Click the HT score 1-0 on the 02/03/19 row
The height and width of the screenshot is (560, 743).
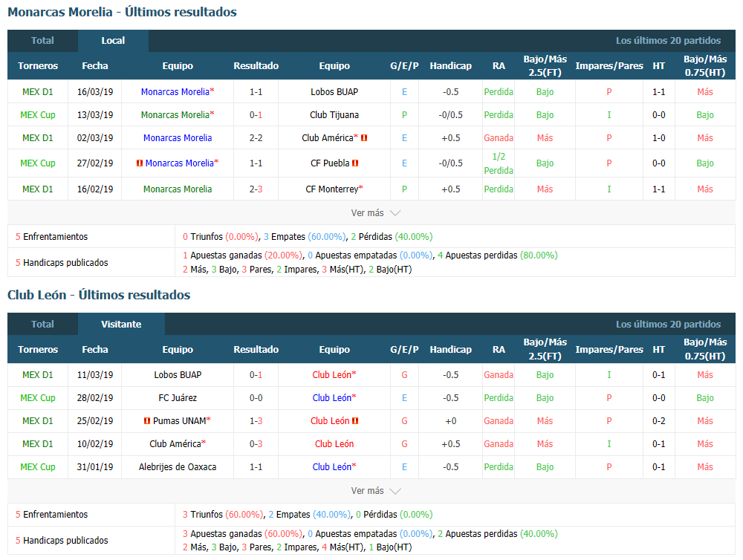click(x=658, y=138)
